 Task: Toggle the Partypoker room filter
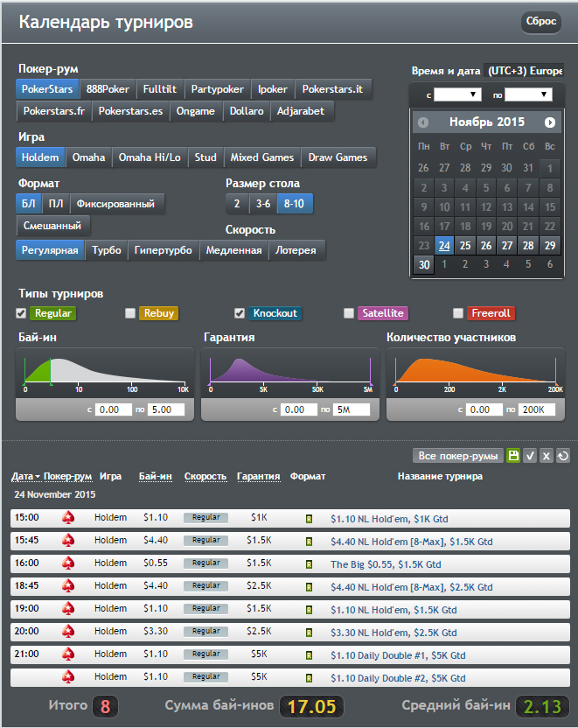(x=217, y=89)
